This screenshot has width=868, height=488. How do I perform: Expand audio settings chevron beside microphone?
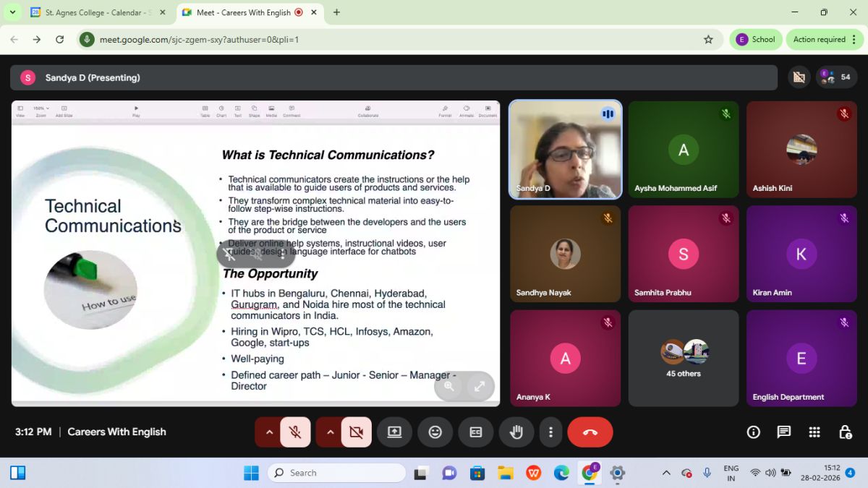pos(269,432)
